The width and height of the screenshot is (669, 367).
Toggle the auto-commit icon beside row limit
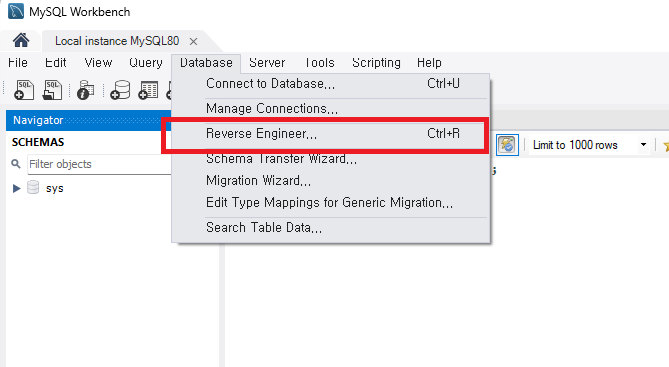[507, 145]
